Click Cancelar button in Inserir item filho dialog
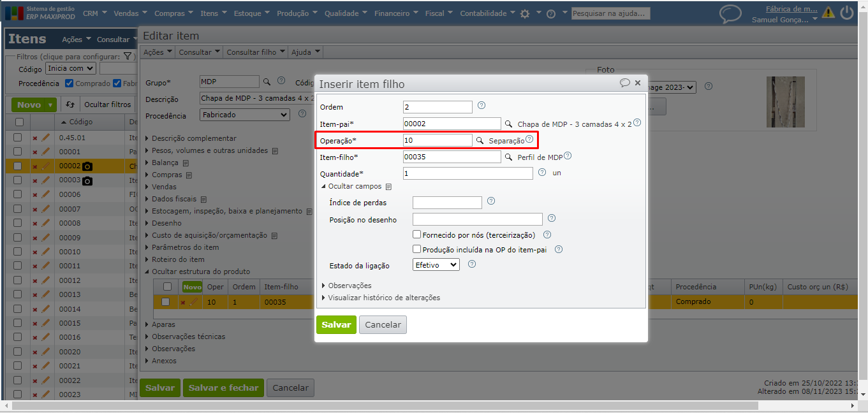This screenshot has height=413, width=868. [x=383, y=324]
